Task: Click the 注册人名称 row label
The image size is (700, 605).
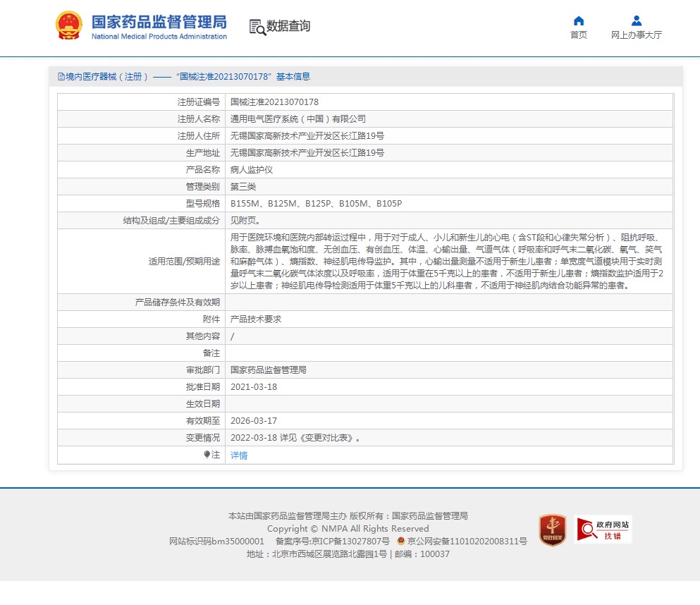Action: point(199,119)
